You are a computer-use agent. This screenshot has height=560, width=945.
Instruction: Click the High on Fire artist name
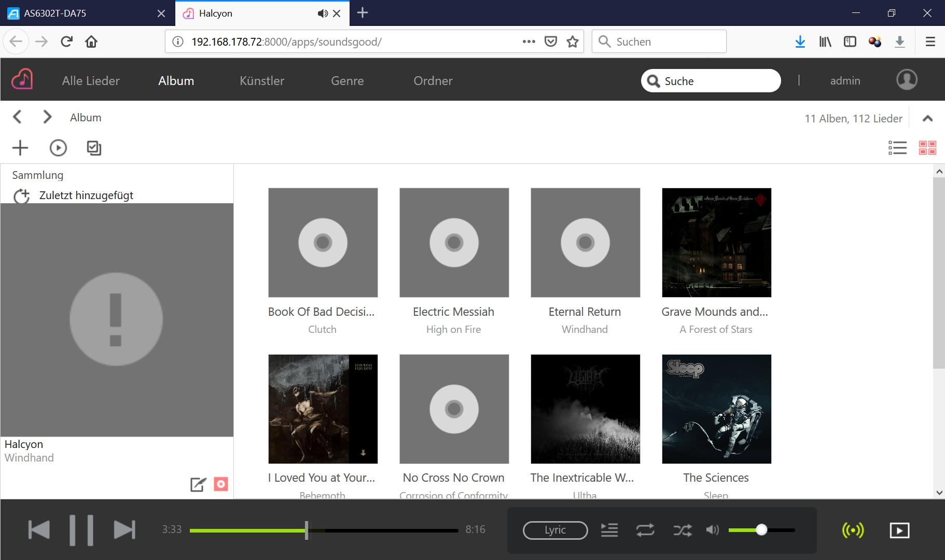[454, 329]
